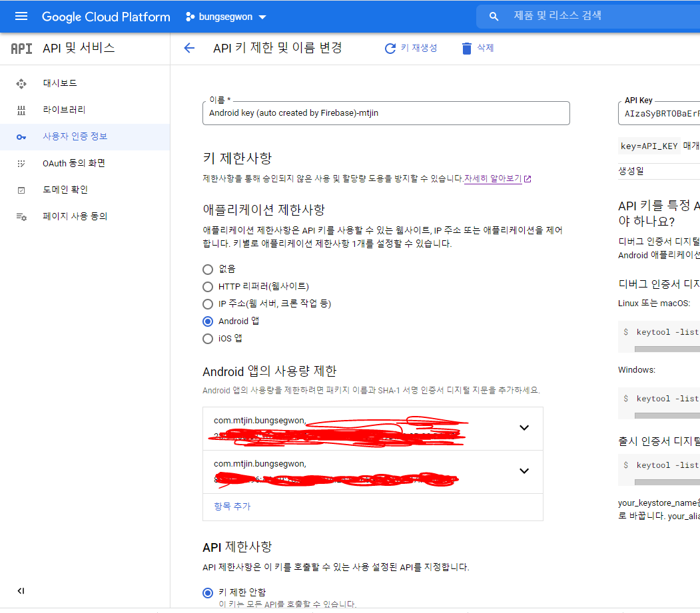Select iOS 앱 radio button
This screenshot has height=613, width=700.
click(x=208, y=339)
